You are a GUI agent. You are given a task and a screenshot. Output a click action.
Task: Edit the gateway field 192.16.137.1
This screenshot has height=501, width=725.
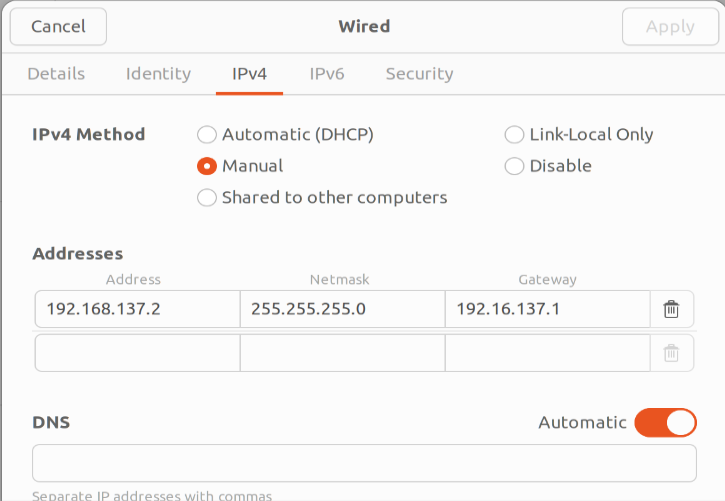coord(547,309)
